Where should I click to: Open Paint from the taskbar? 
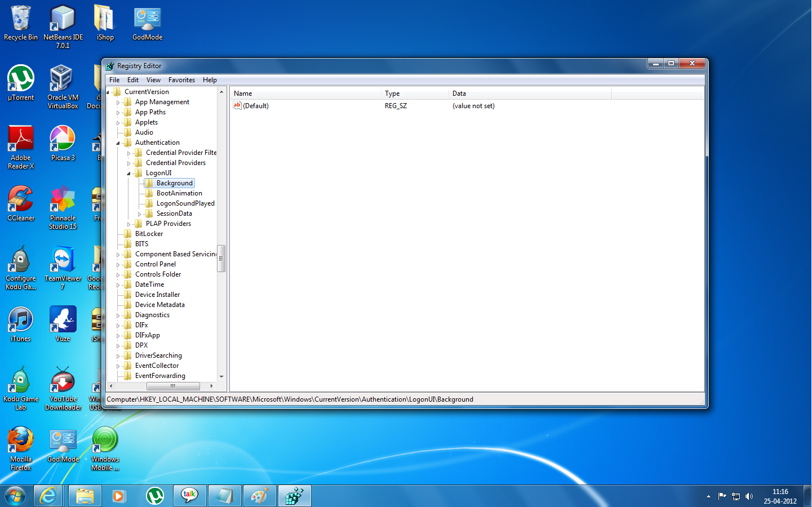[x=259, y=496]
